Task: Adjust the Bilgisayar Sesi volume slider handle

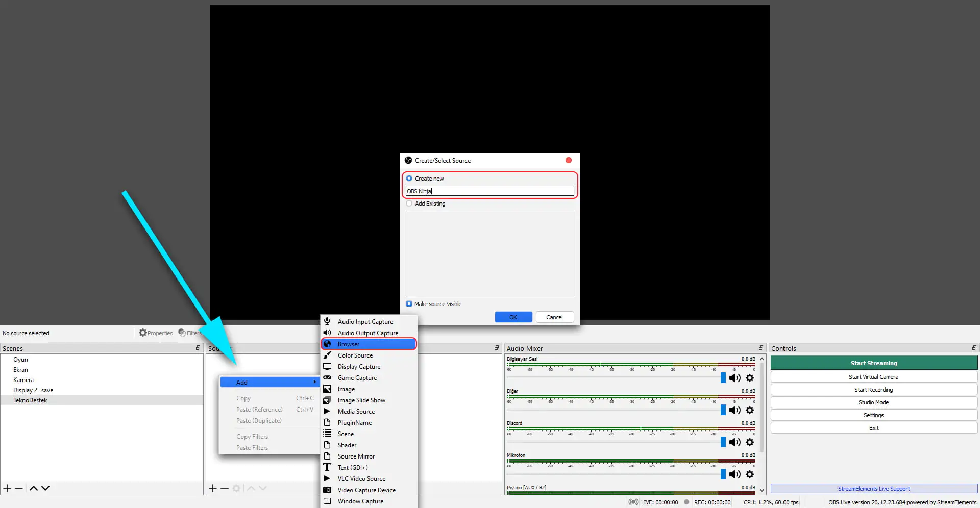Action: pyautogui.click(x=723, y=378)
